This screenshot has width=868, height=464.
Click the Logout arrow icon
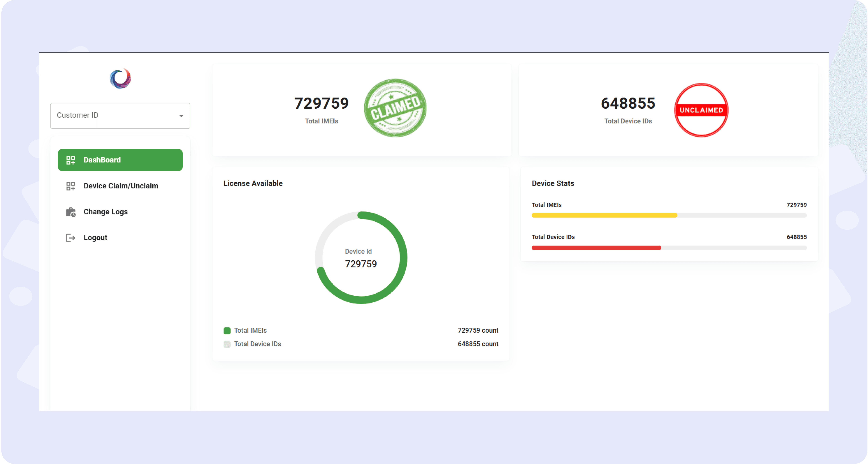[70, 238]
